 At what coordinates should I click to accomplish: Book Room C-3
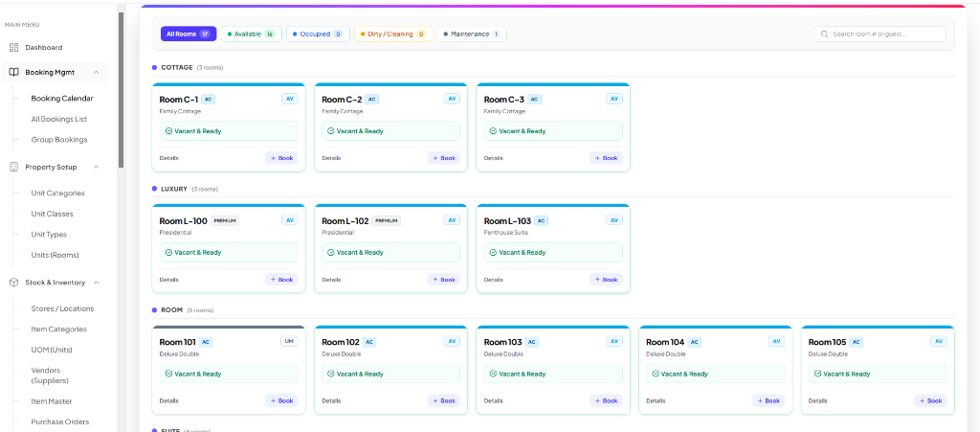coord(606,158)
